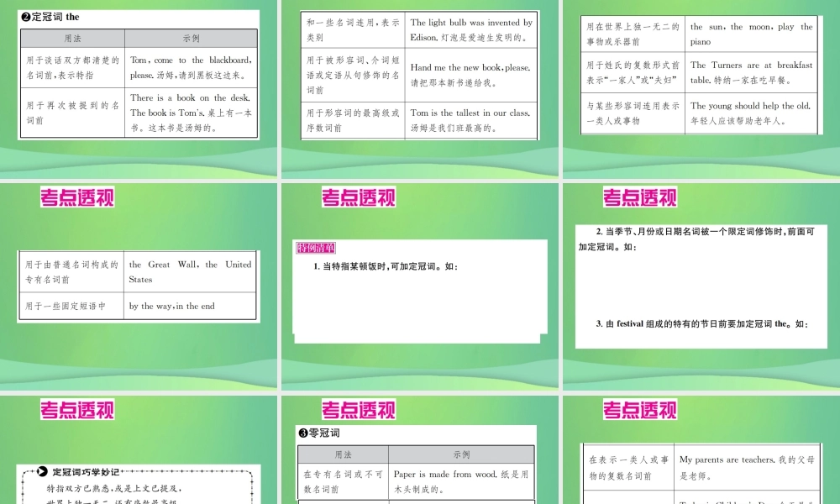The height and width of the screenshot is (504, 840).
Task: Select the 定冠词巧学妙记 title
Action: click(85, 472)
